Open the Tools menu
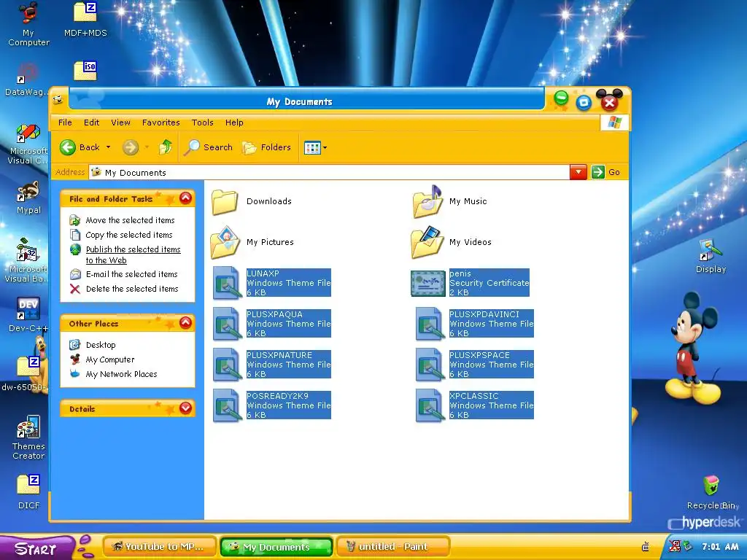This screenshot has width=747, height=560. pyautogui.click(x=203, y=122)
